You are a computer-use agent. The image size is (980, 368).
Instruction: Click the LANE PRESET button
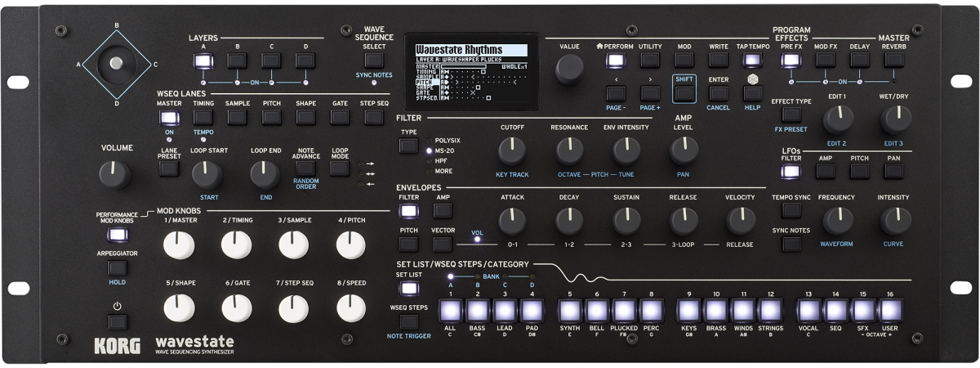[x=169, y=169]
